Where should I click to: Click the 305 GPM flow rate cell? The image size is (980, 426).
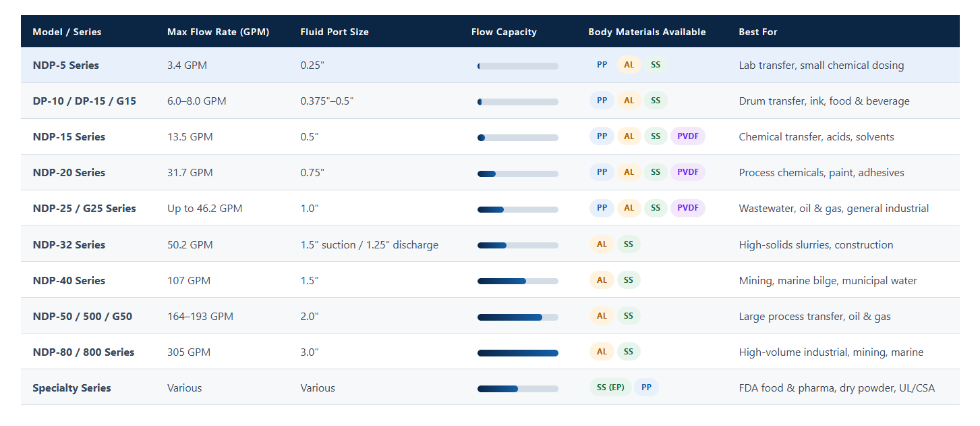189,352
